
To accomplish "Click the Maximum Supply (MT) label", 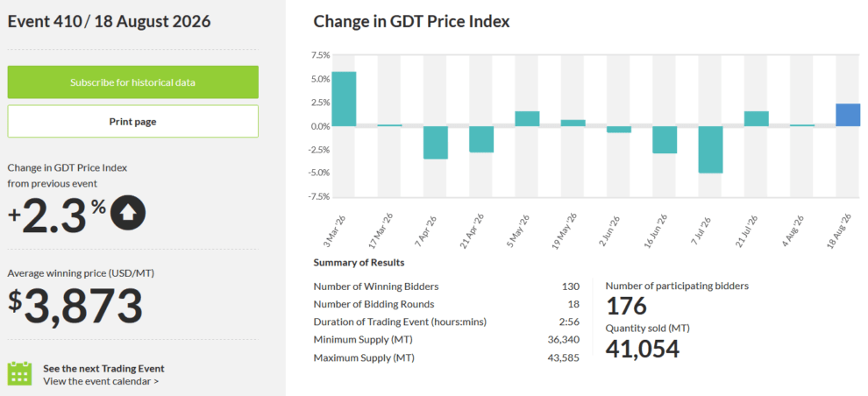I will pyautogui.click(x=364, y=357).
